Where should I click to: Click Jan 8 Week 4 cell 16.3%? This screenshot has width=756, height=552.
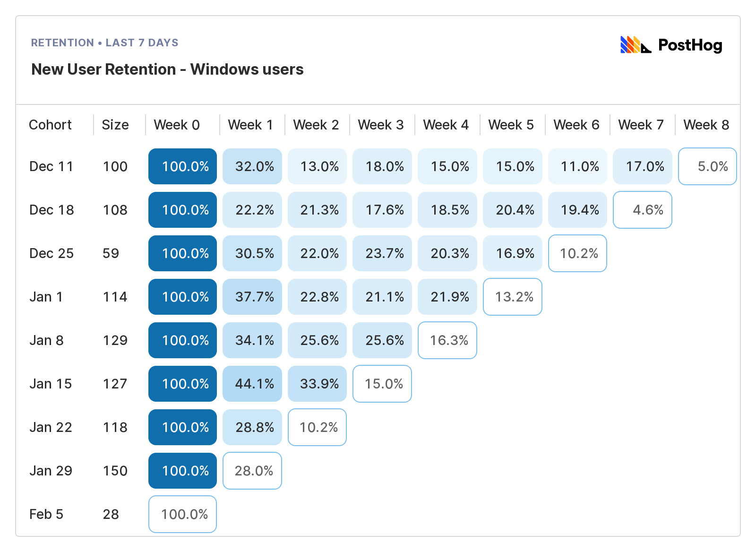click(447, 340)
